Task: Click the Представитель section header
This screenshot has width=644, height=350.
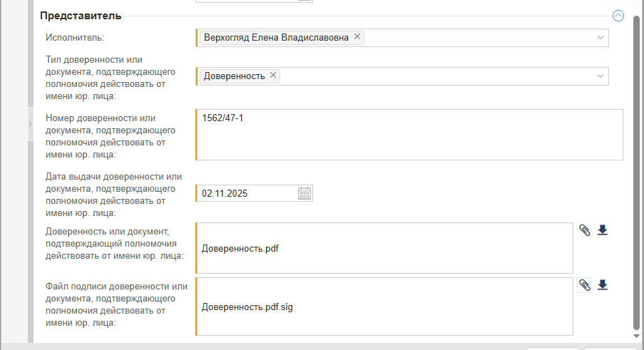Action: pos(81,16)
